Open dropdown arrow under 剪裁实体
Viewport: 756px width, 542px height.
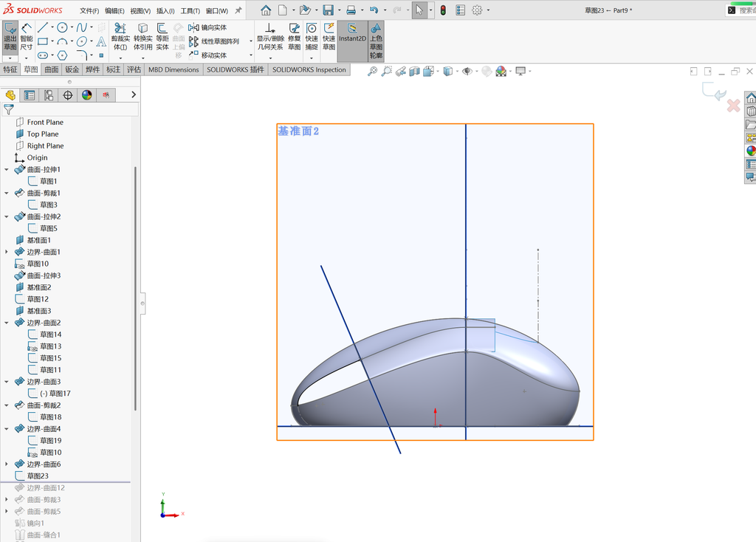tap(120, 58)
